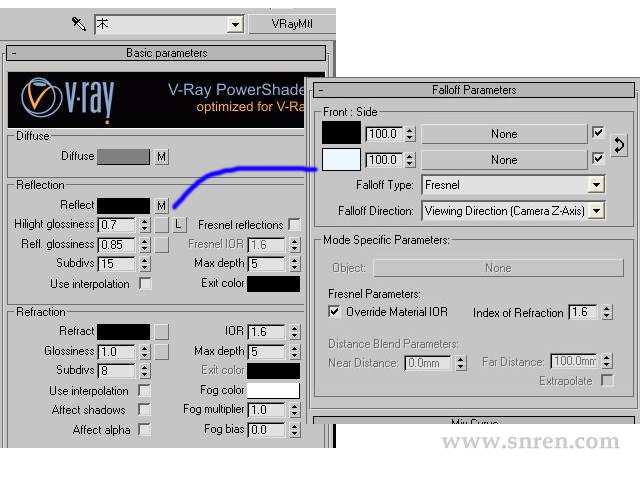The height and width of the screenshot is (480, 640).
Task: Click the Fog multiplier value field
Action: click(267, 410)
